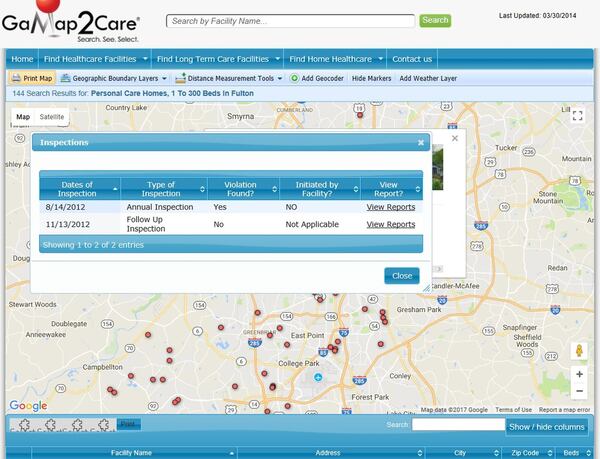Switch map to Satellite view

point(51,117)
